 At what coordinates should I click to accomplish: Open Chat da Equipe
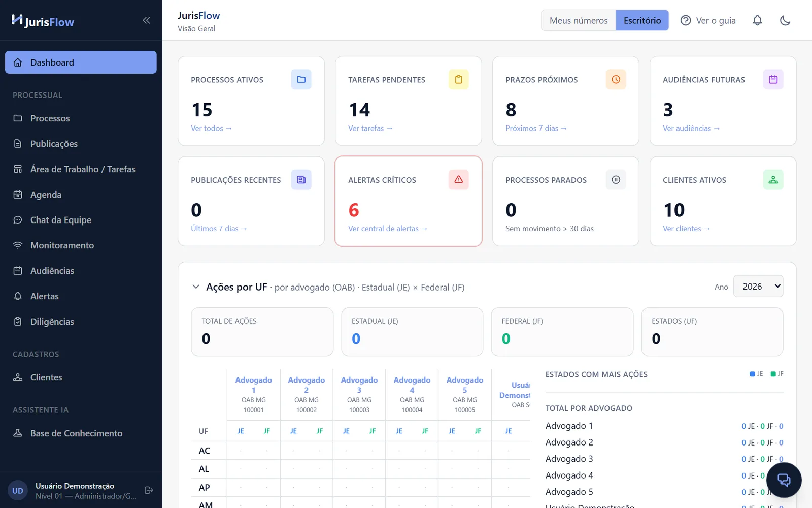pyautogui.click(x=81, y=219)
